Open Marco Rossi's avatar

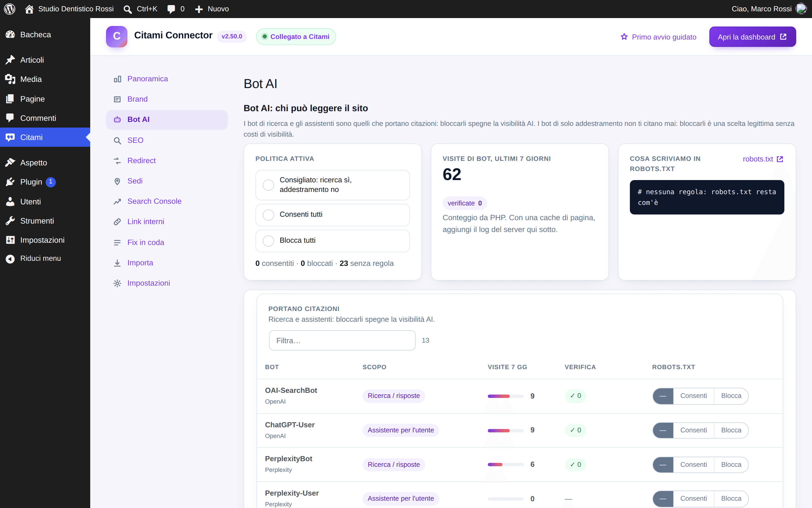801,9
